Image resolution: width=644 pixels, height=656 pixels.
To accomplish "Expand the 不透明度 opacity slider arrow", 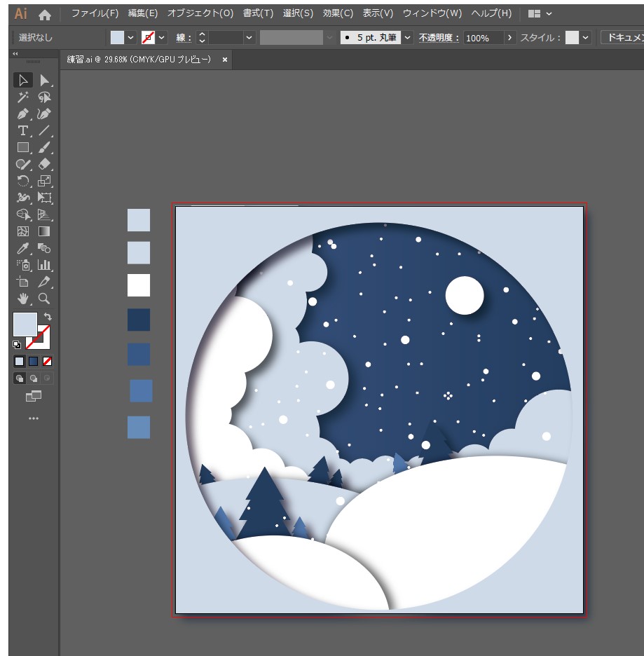I will (509, 38).
